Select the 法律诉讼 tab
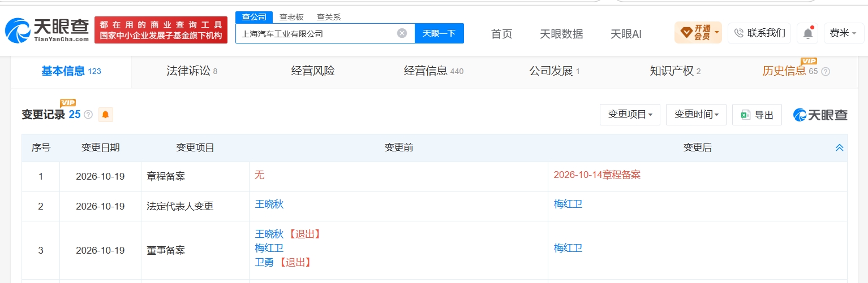Image resolution: width=868 pixels, height=283 pixels. pyautogui.click(x=192, y=71)
